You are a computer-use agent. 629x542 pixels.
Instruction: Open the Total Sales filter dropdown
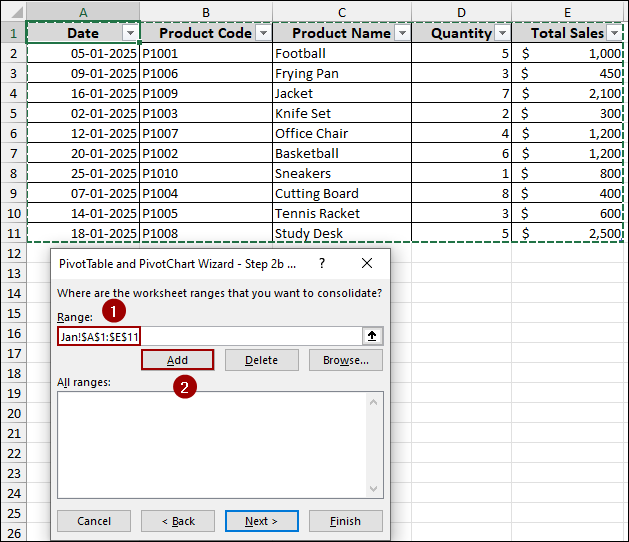click(615, 33)
